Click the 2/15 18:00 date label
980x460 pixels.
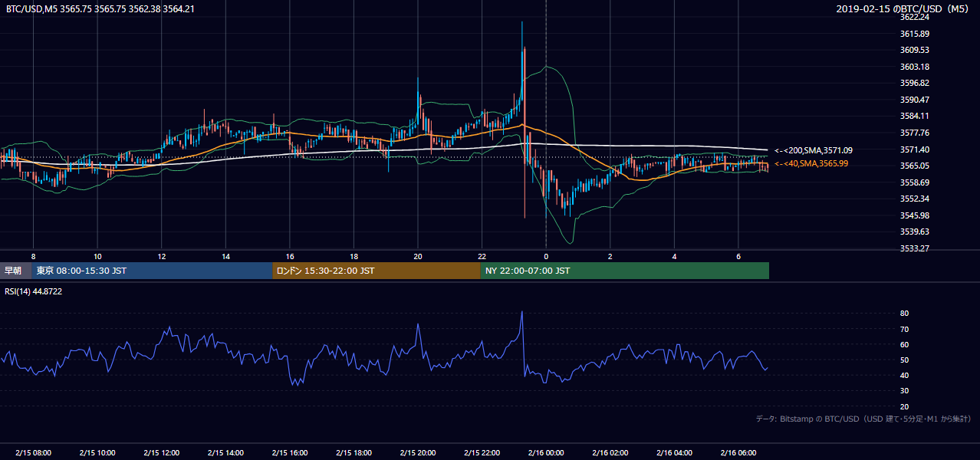[x=354, y=453]
